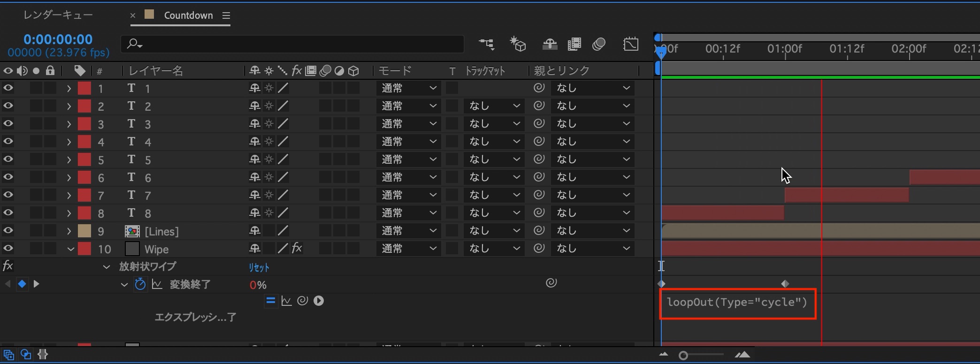Image resolution: width=980 pixels, height=364 pixels.
Task: Click リセット for the 放射状ワイプ effect
Action: click(x=259, y=267)
